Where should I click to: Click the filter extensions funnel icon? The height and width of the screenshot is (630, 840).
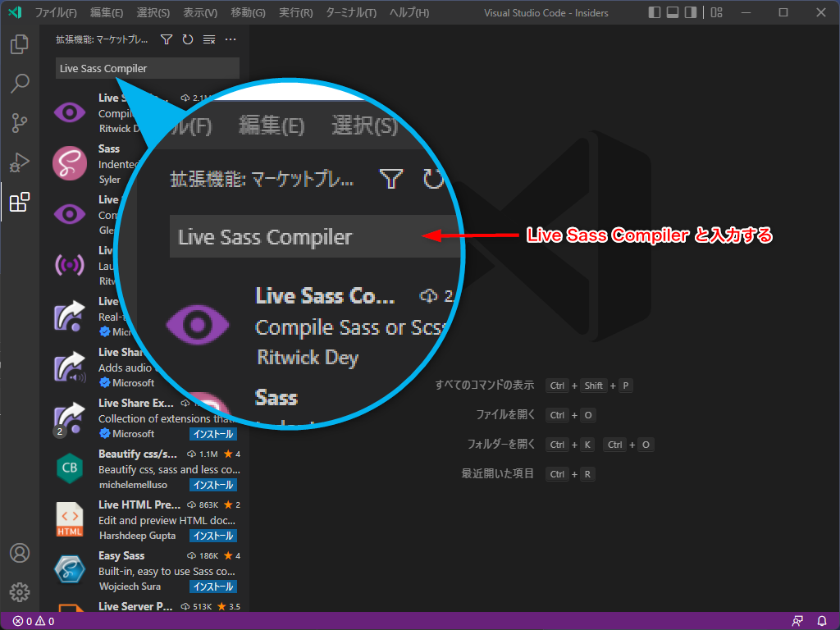167,39
